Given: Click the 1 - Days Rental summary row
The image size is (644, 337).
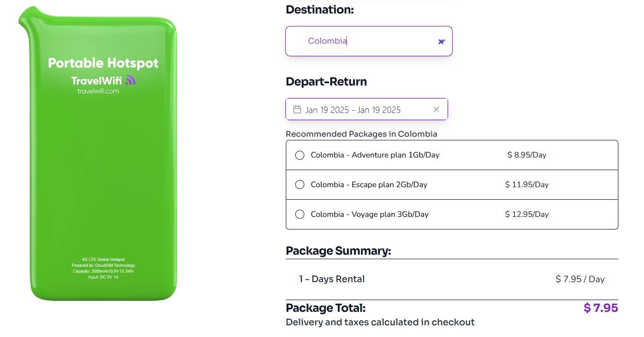Looking at the screenshot, I should [331, 279].
